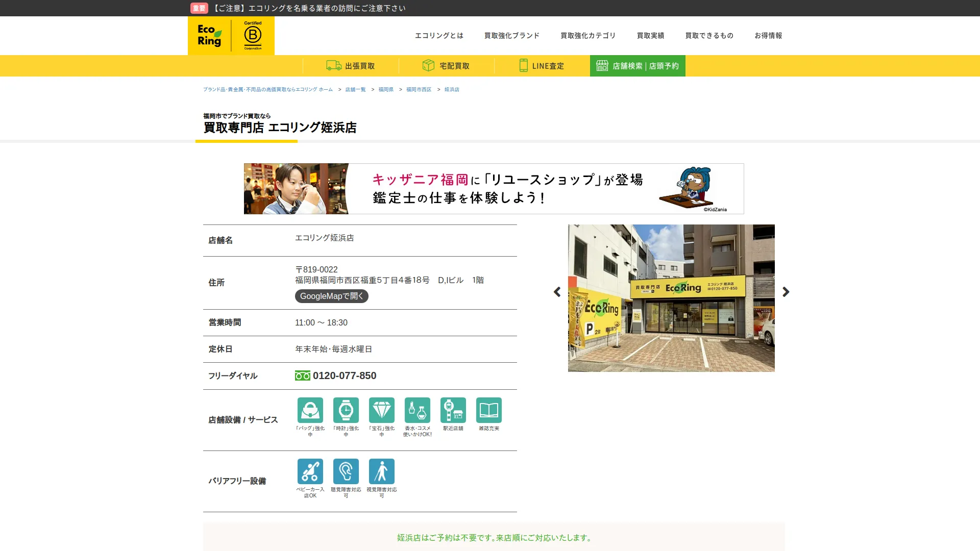Click the shop icon for 店舗検索
Viewport: 980px width, 551px height.
coord(602,66)
